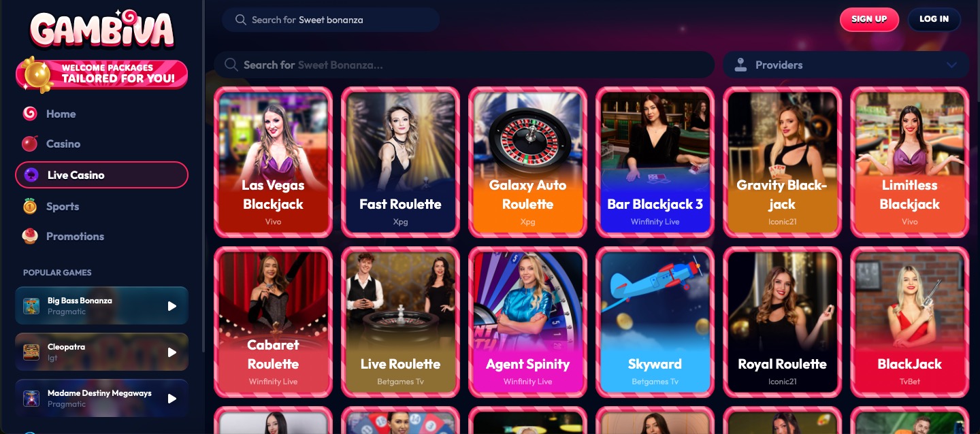980x434 pixels.
Task: Click the magnifier icon in the top search bar
Action: click(240, 20)
